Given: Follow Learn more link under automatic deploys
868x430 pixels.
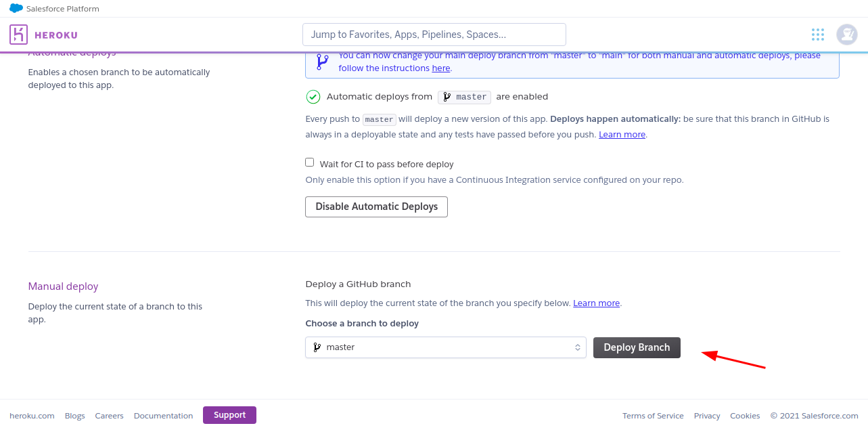Looking at the screenshot, I should point(622,135).
